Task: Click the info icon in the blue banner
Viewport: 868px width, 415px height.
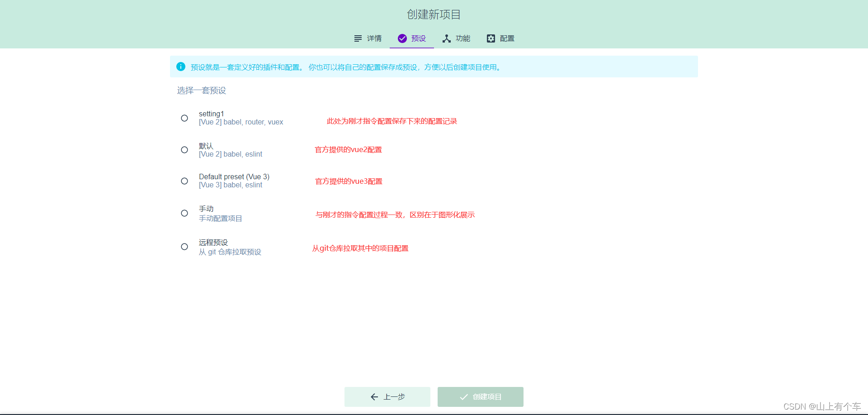Action: coord(181,67)
